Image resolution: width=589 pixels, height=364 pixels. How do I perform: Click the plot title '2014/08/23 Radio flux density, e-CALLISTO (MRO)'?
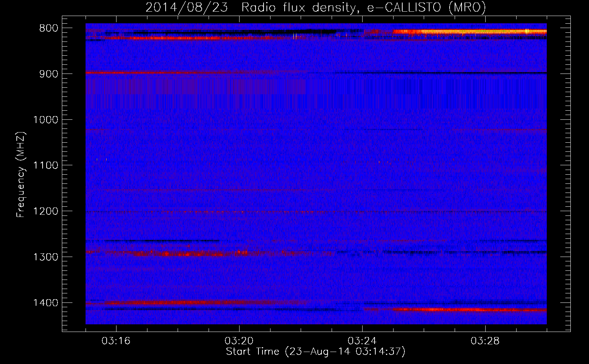tap(316, 7)
